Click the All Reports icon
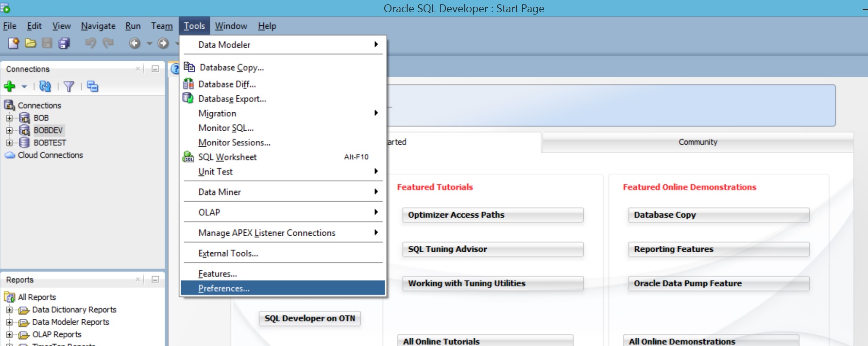Screen dimensions: 868x346 (x=10, y=297)
